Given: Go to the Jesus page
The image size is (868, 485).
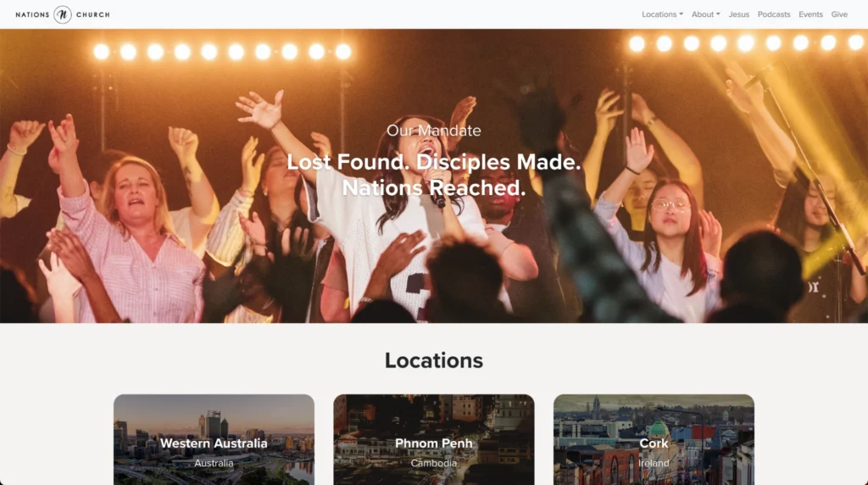Looking at the screenshot, I should click(x=739, y=14).
